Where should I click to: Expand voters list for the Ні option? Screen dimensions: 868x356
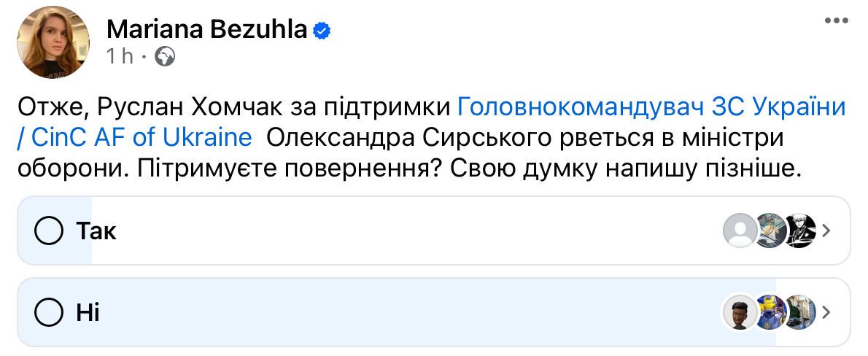tap(826, 312)
